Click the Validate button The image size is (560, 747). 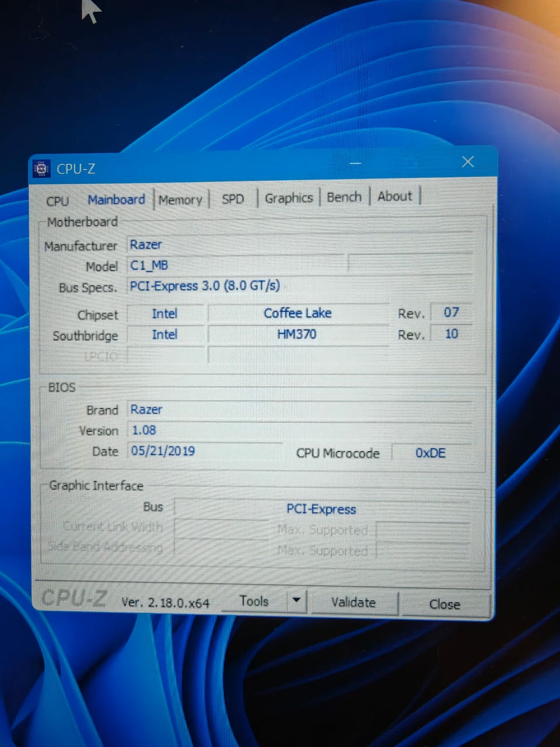(353, 602)
